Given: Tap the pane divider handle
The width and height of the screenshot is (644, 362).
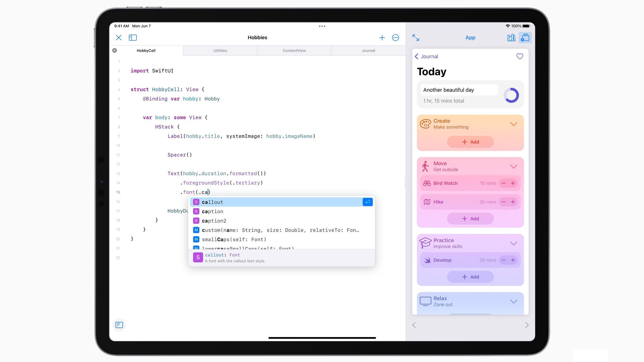Looking at the screenshot, I should pyautogui.click(x=405, y=182).
